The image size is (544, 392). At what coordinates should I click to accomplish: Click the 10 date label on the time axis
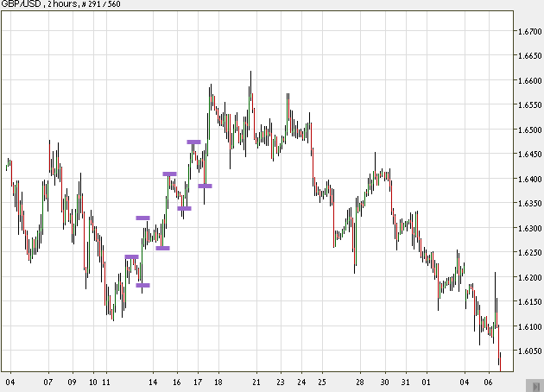coord(93,383)
